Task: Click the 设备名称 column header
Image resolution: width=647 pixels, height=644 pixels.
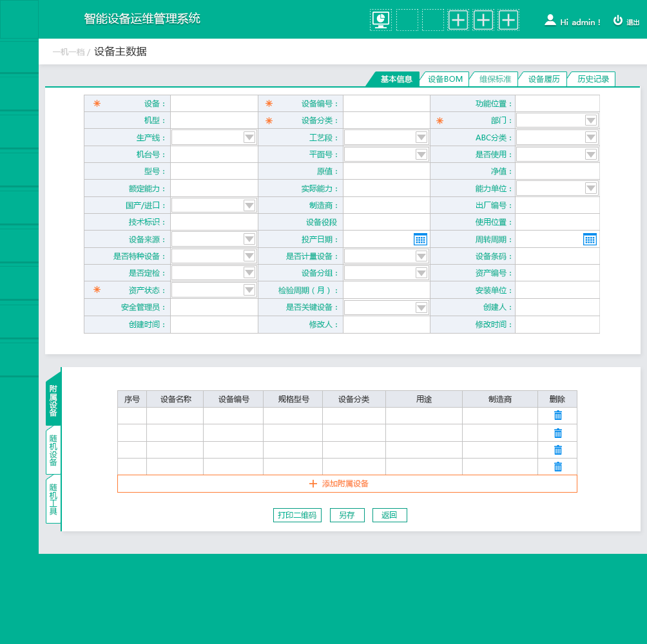Action: point(175,399)
